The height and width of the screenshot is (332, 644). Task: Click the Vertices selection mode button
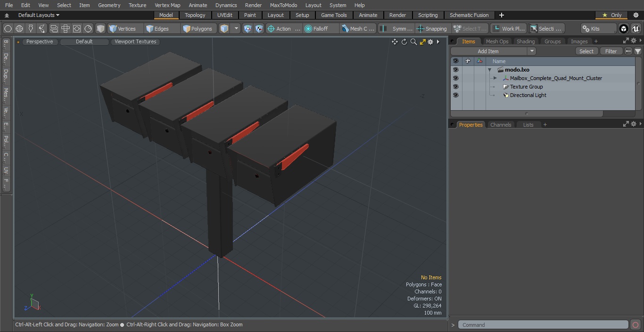click(x=125, y=29)
